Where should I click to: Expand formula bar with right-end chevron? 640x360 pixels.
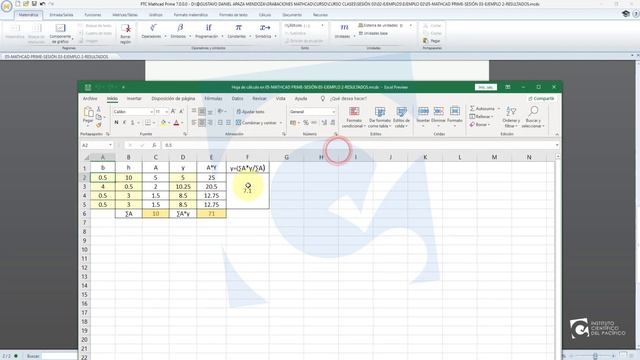click(557, 145)
